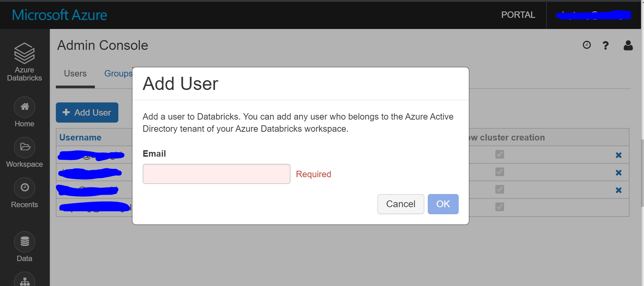Remove the third user with X icon

[618, 190]
